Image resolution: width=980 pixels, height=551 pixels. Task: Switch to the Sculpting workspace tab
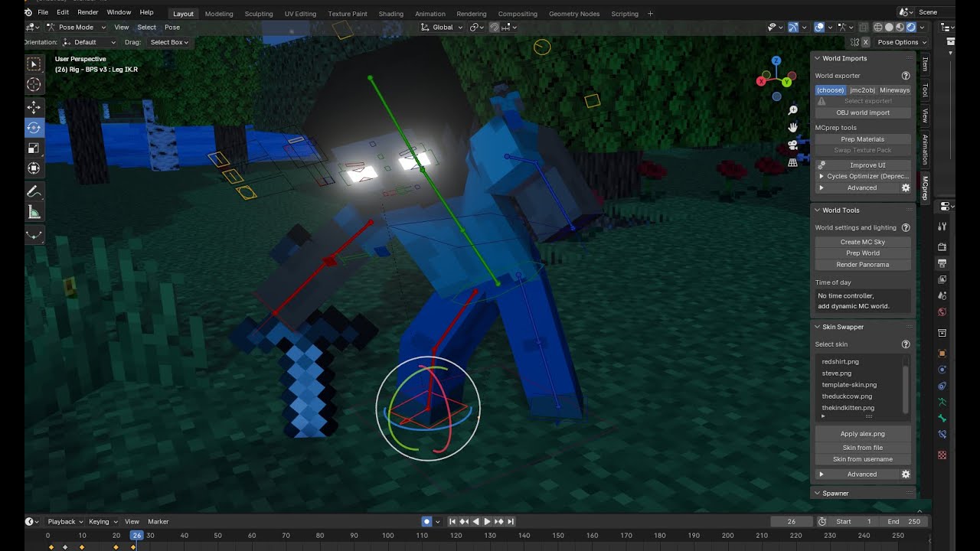pos(259,14)
